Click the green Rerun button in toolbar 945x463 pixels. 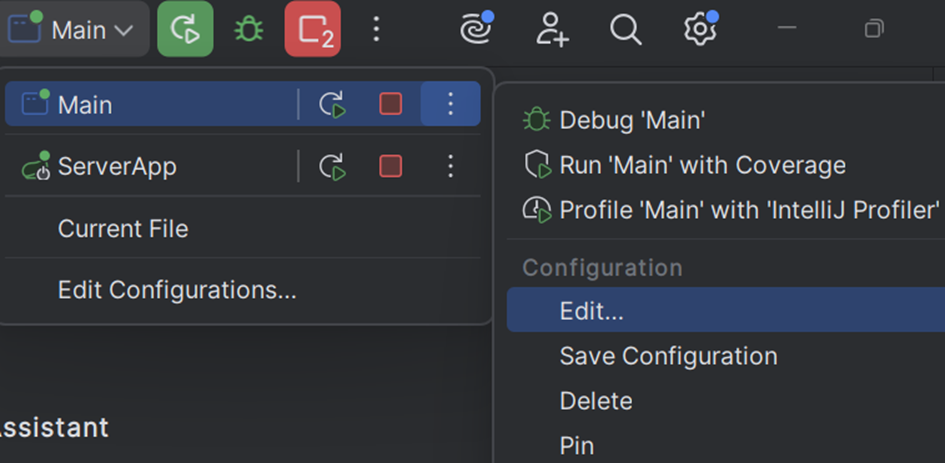pyautogui.click(x=185, y=30)
